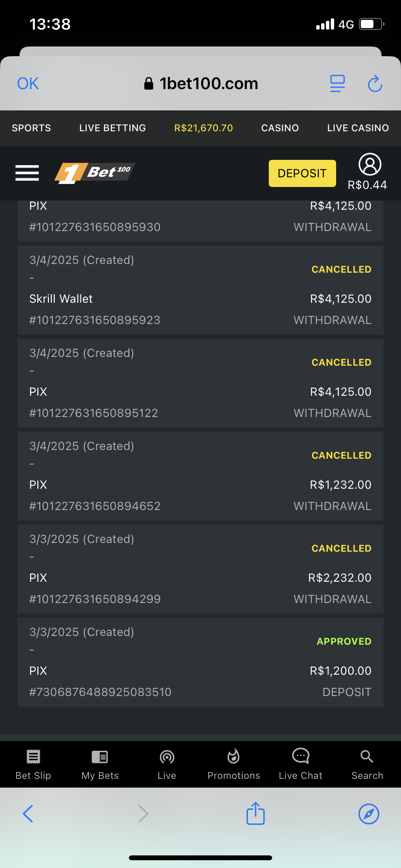Viewport: 401px width, 868px height.
Task: Reload the page in browser
Action: [375, 84]
